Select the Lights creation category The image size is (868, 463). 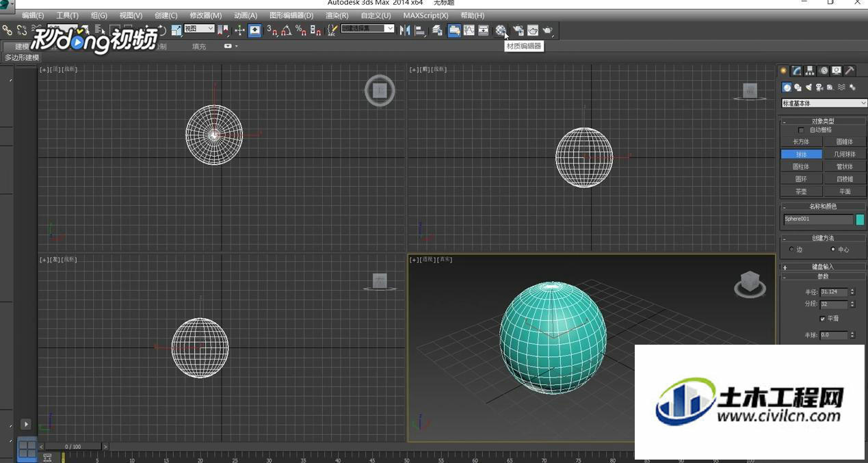click(808, 87)
